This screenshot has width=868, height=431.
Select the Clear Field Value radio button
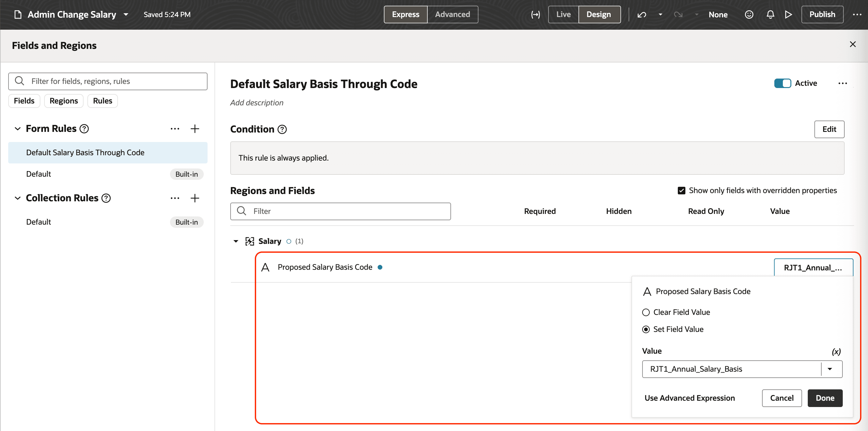click(x=646, y=312)
